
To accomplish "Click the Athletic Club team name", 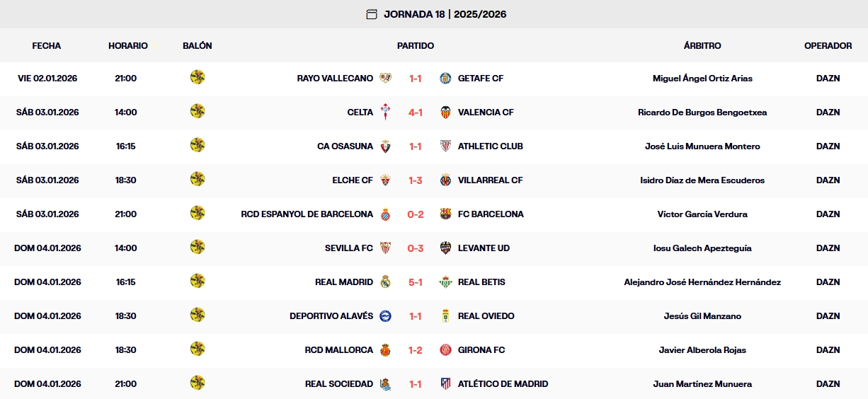I will pos(490,146).
